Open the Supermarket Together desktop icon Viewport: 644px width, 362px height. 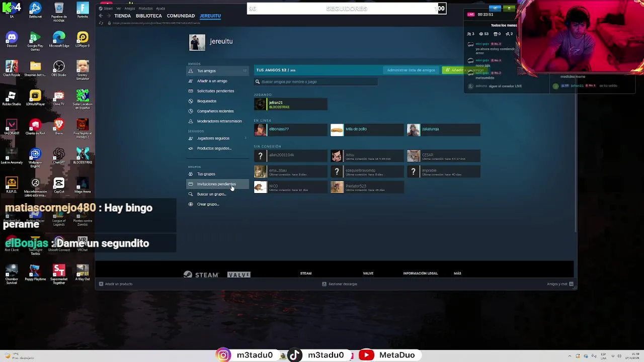(x=59, y=275)
